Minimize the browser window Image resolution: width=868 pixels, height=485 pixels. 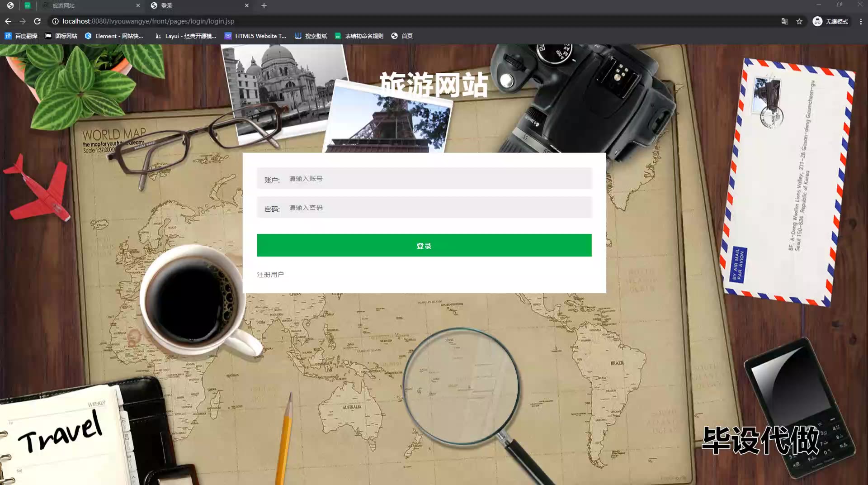click(819, 5)
